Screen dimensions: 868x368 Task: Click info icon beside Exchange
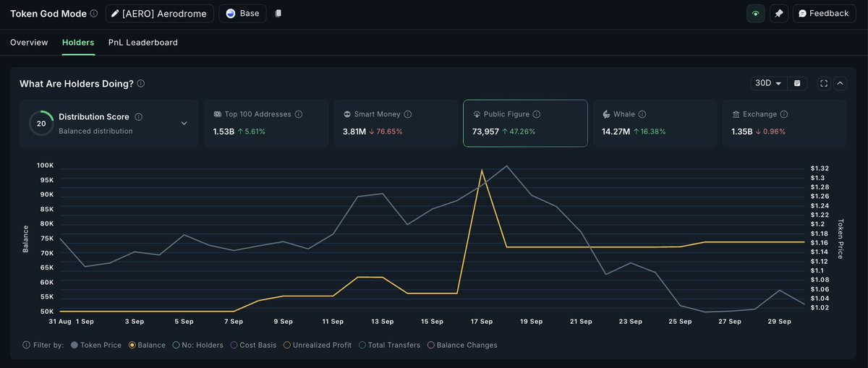tap(784, 114)
